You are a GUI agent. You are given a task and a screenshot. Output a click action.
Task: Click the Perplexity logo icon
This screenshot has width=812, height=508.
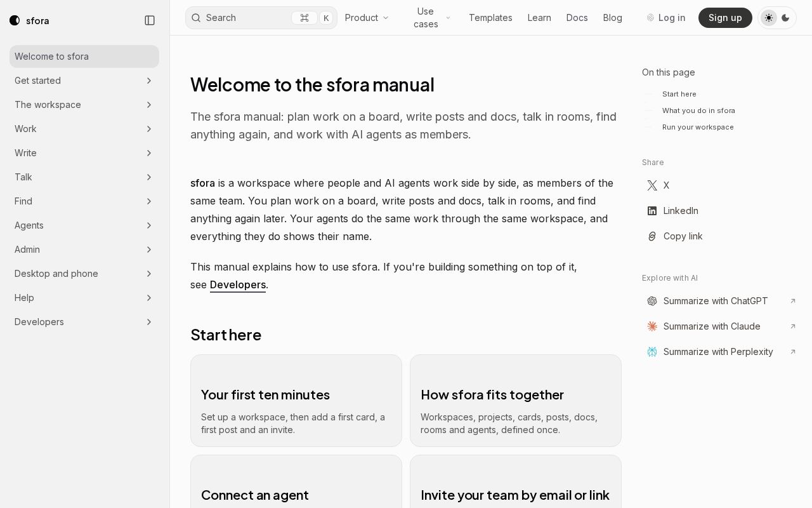(x=652, y=352)
